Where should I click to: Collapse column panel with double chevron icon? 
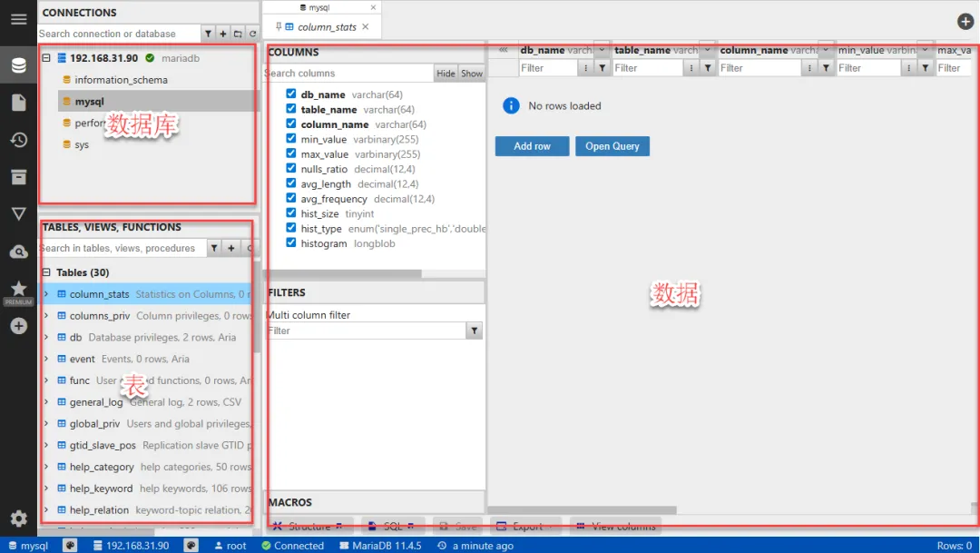point(503,50)
